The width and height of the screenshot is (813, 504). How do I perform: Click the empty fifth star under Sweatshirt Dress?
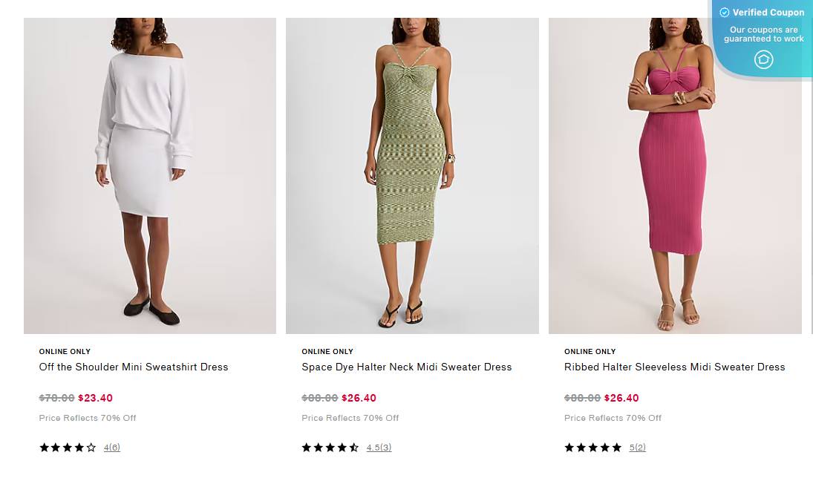pyautogui.click(x=91, y=448)
